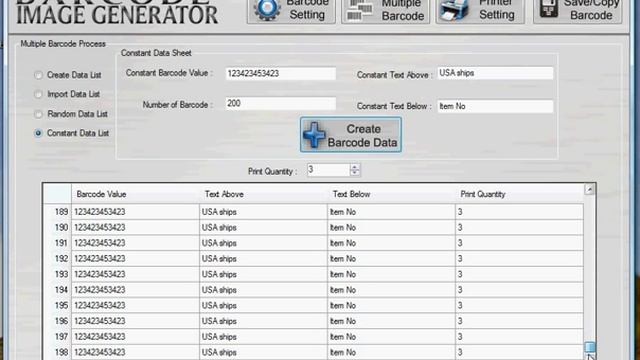Viewport: 640px width, 360px height.
Task: Click 'Item No' cell in row 191
Action: [x=391, y=243]
